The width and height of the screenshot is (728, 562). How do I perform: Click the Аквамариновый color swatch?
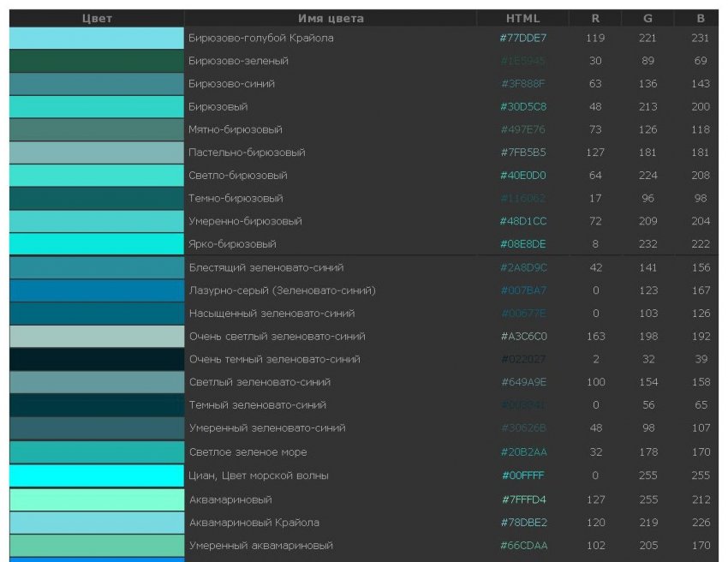tap(97, 499)
